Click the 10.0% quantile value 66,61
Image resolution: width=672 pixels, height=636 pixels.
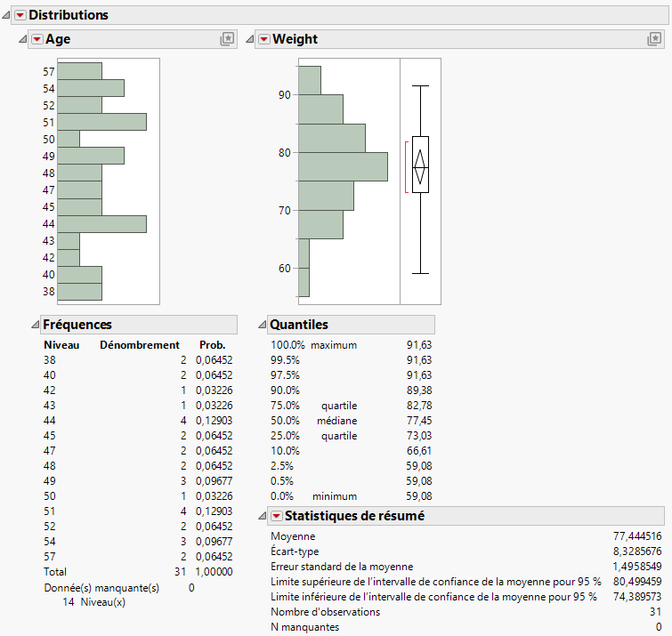tap(419, 451)
